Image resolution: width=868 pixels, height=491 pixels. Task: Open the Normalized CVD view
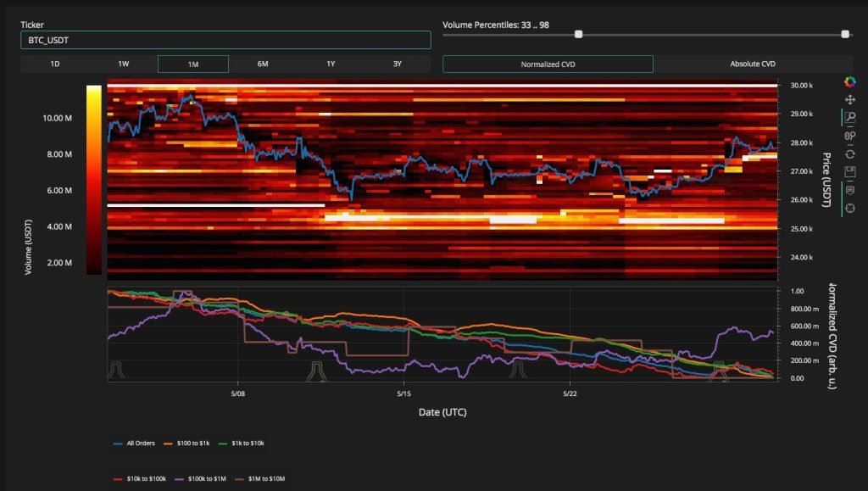tap(547, 63)
